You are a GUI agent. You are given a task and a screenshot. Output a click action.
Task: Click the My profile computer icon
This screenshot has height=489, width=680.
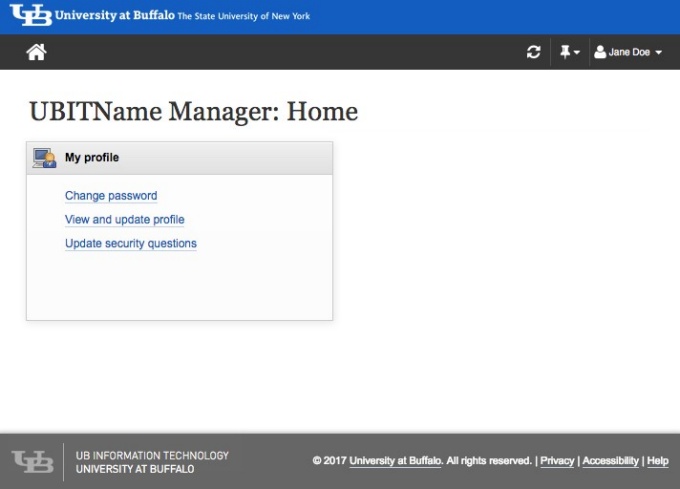click(44, 157)
